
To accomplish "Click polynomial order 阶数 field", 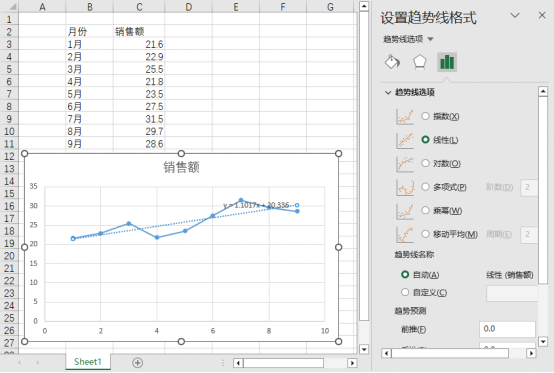I will tap(529, 187).
